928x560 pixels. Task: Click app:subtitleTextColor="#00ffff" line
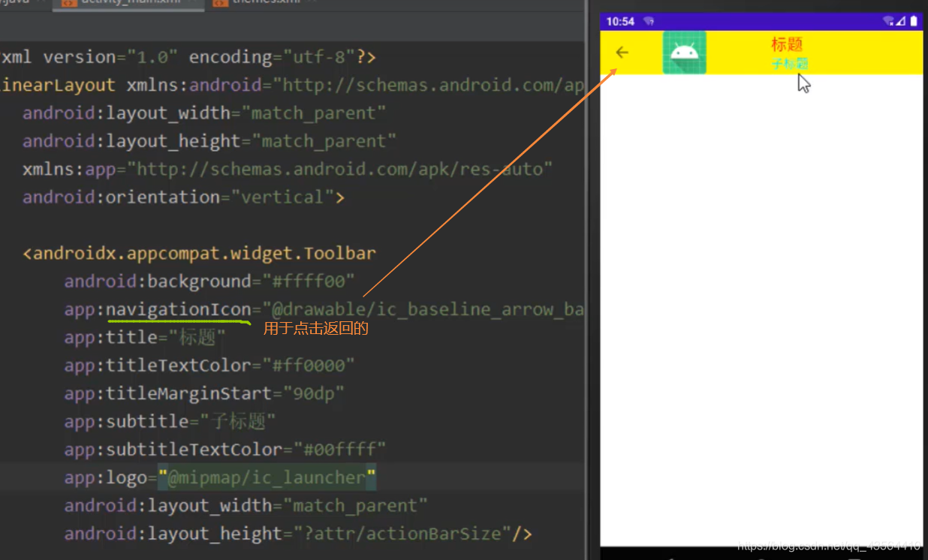coord(225,450)
